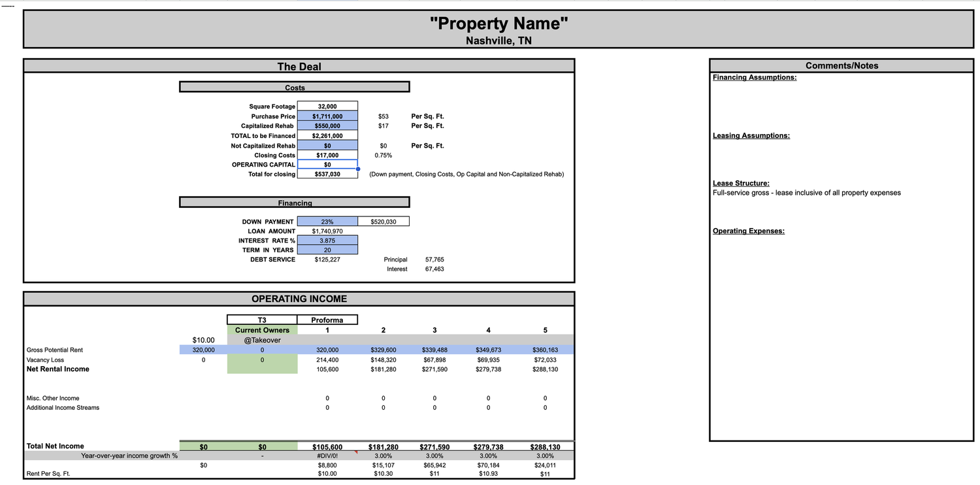Click Vacancy Loss year 2 $148,320
Image resolution: width=980 pixels, height=485 pixels.
[384, 360]
